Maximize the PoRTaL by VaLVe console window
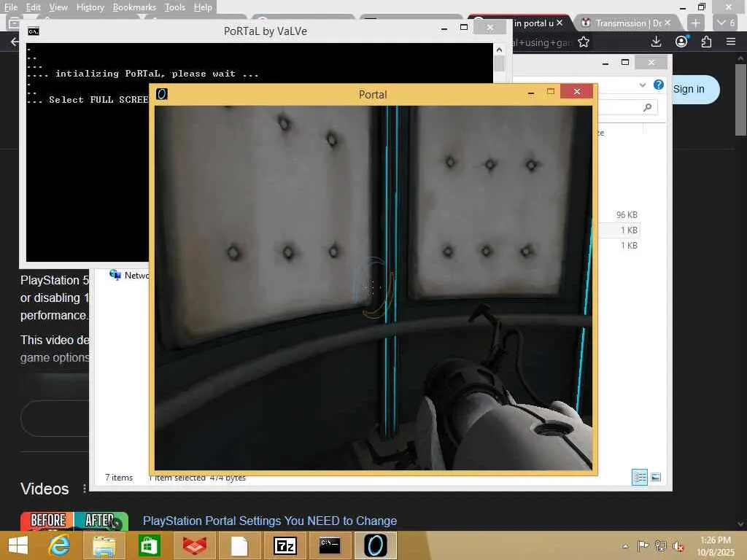 (463, 28)
